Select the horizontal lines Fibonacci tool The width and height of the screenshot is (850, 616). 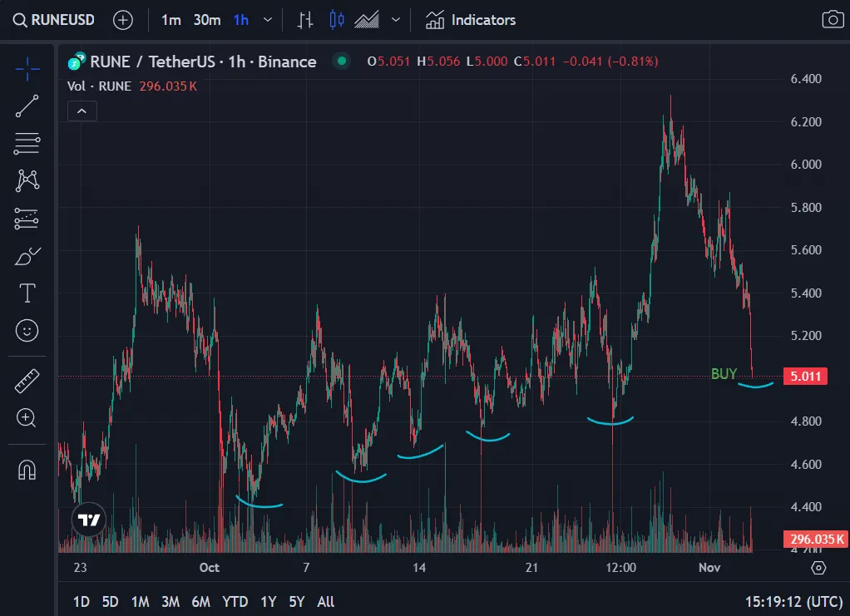27,144
